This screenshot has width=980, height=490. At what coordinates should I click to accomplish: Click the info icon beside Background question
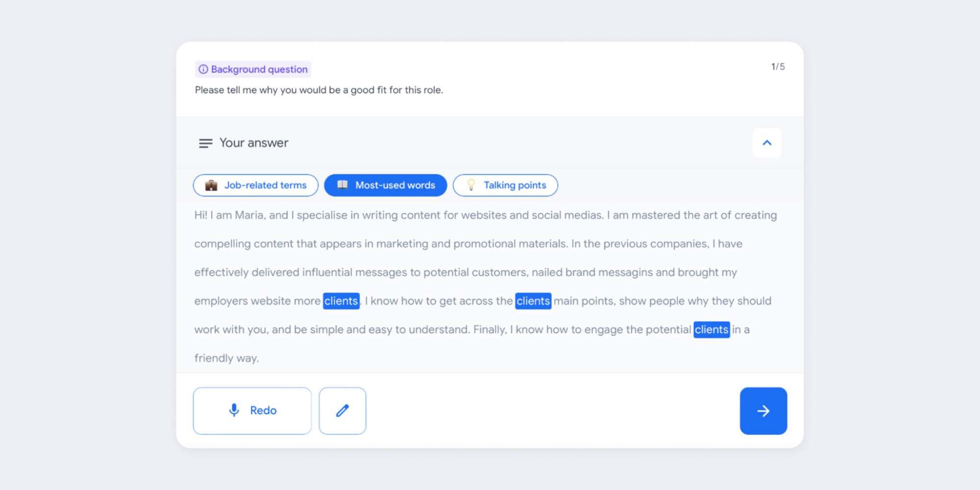coord(203,70)
